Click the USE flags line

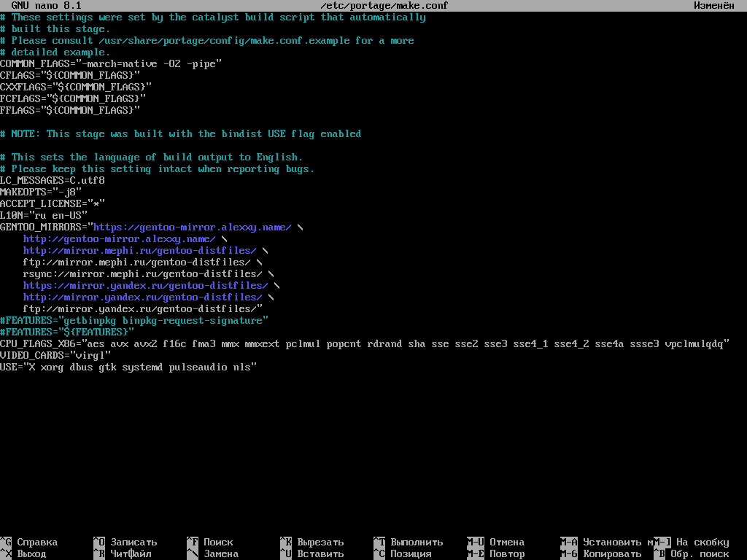[x=128, y=367]
